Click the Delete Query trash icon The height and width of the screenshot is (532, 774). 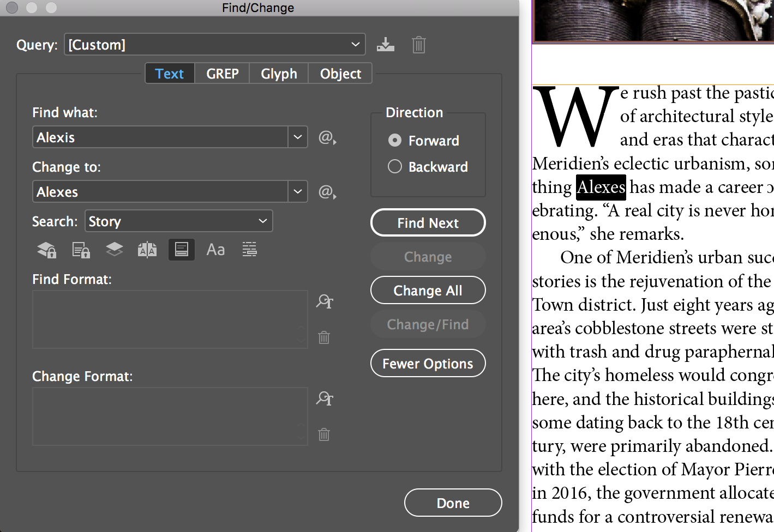tap(418, 45)
